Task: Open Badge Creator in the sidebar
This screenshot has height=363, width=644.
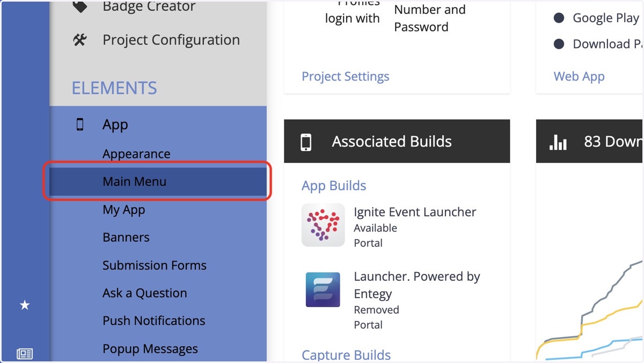Action: (149, 6)
